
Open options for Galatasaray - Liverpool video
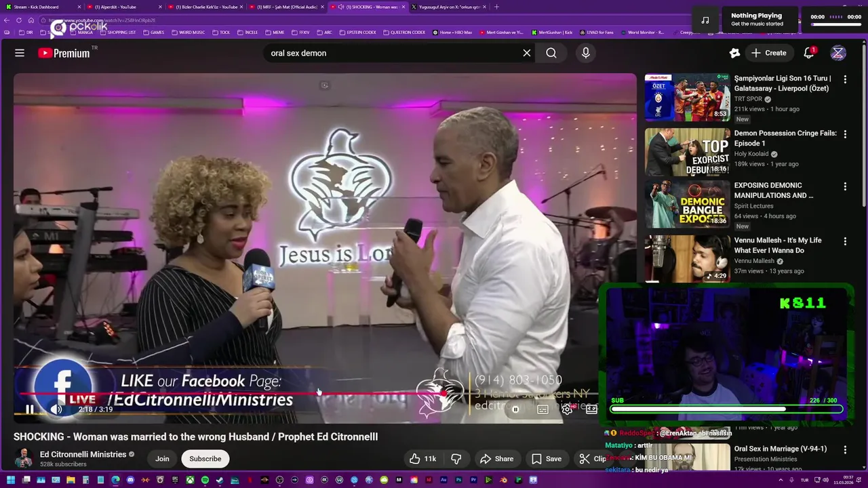click(x=845, y=79)
